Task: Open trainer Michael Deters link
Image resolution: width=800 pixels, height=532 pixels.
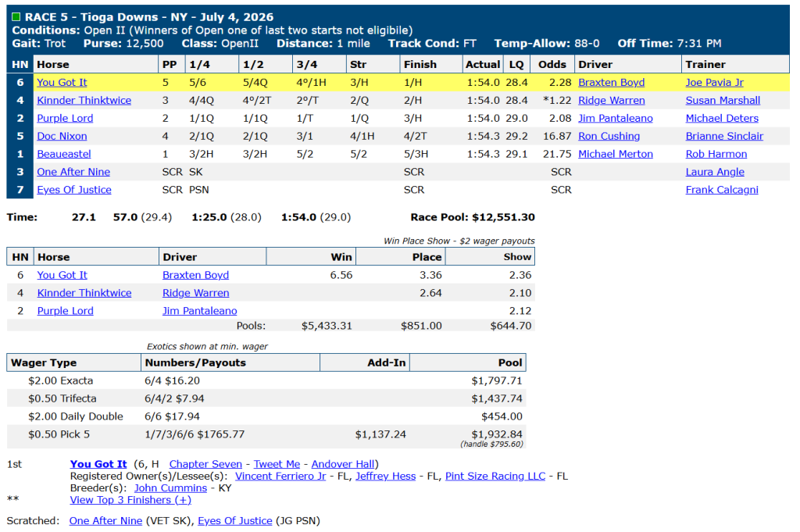Action: pos(722,118)
